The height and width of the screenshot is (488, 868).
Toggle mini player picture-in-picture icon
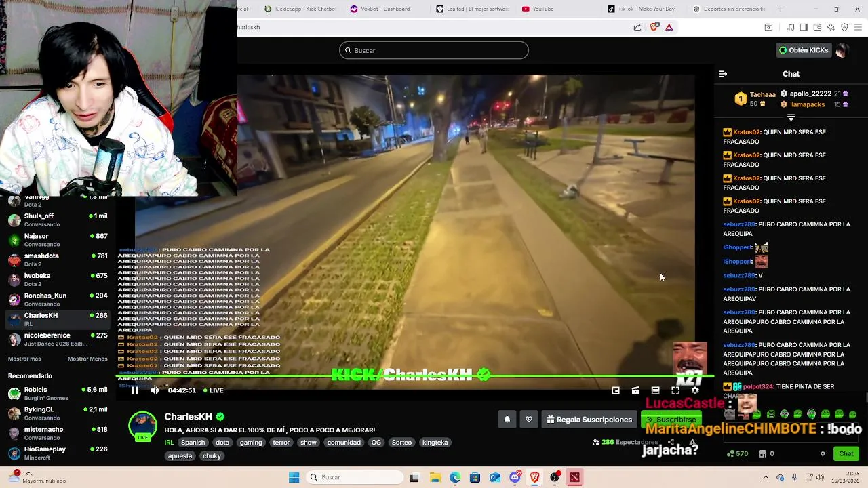[x=616, y=390]
